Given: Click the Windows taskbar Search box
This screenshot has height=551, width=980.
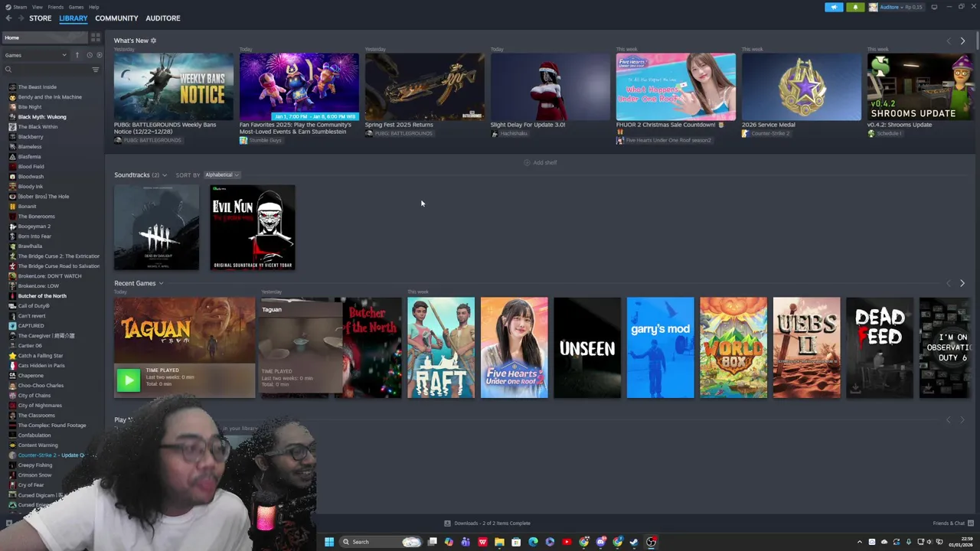Looking at the screenshot, I should [381, 542].
